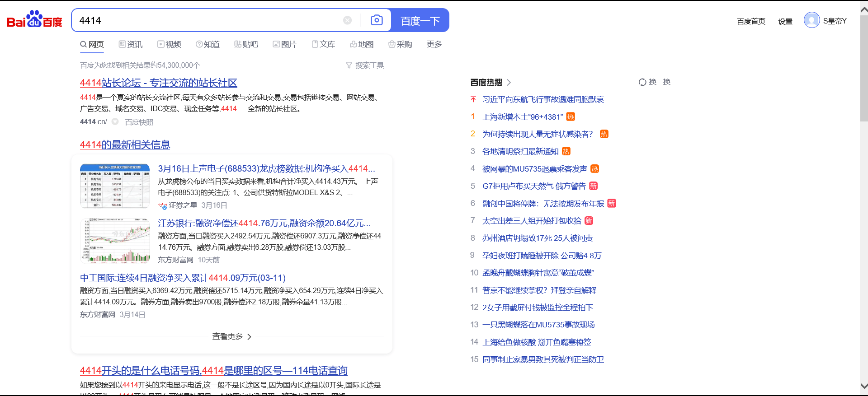This screenshot has height=396, width=868.
Task: Switch to 贴吧 tab
Action: [x=246, y=44]
